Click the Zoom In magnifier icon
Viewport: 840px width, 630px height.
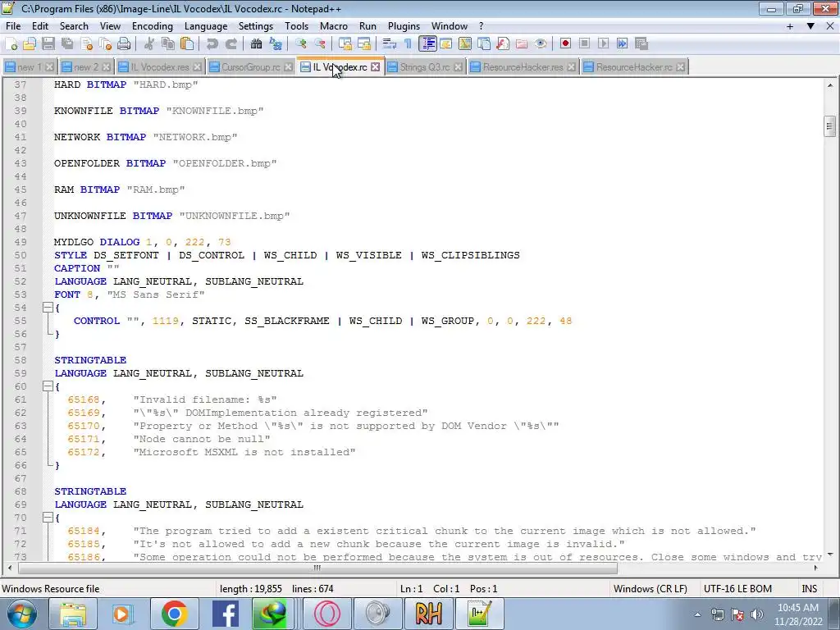click(x=301, y=44)
